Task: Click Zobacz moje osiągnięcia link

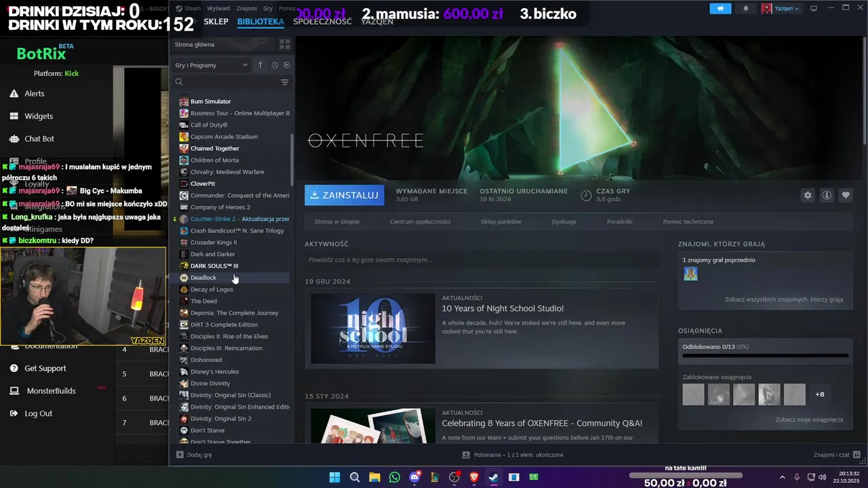Action: coord(809,420)
